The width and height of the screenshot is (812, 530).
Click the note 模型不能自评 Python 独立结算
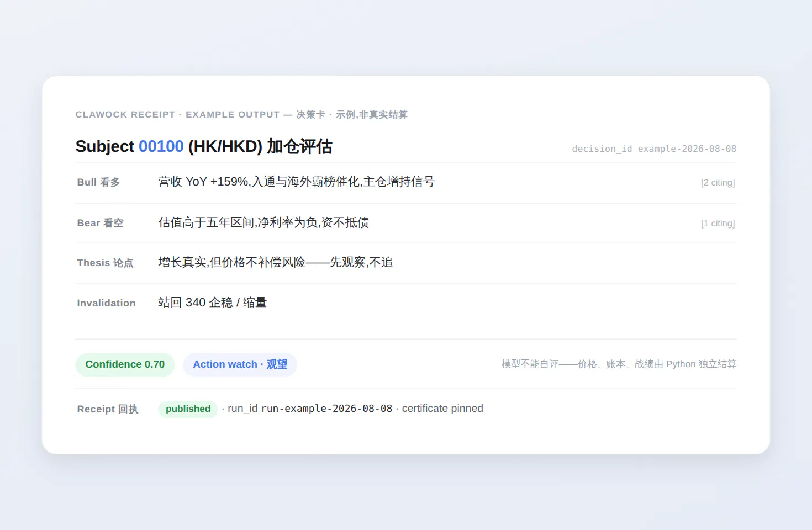[x=619, y=364]
